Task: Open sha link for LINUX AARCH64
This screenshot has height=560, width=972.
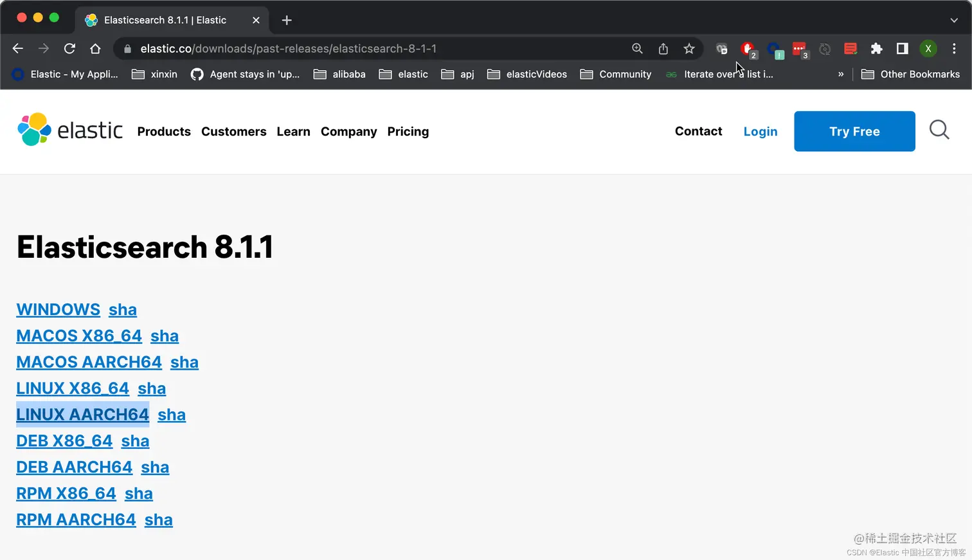Action: point(172,415)
